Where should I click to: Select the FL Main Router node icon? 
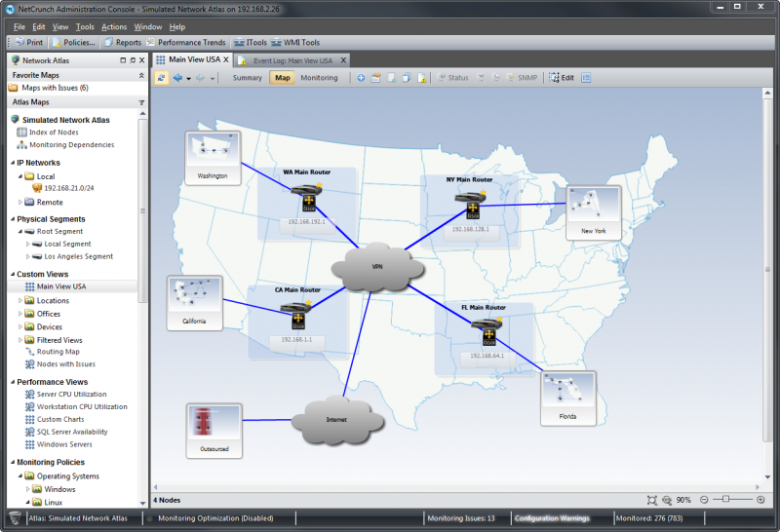tap(487, 331)
